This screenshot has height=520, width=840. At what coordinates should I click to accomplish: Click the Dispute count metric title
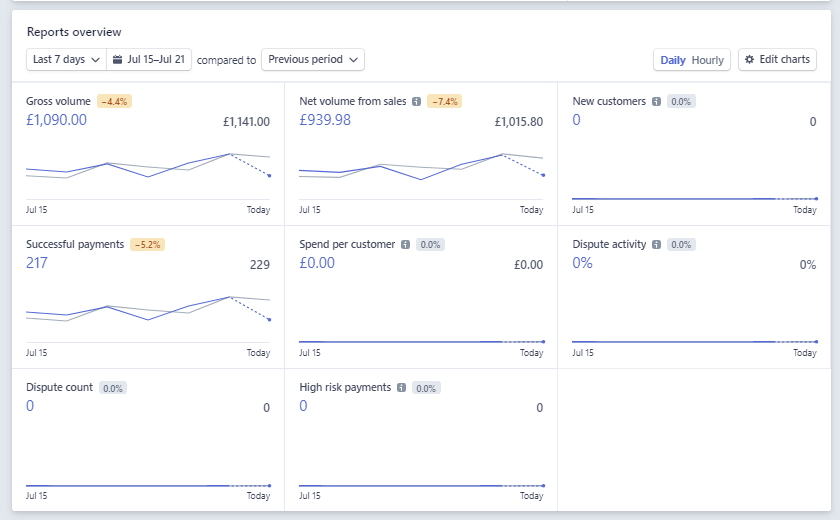point(59,388)
